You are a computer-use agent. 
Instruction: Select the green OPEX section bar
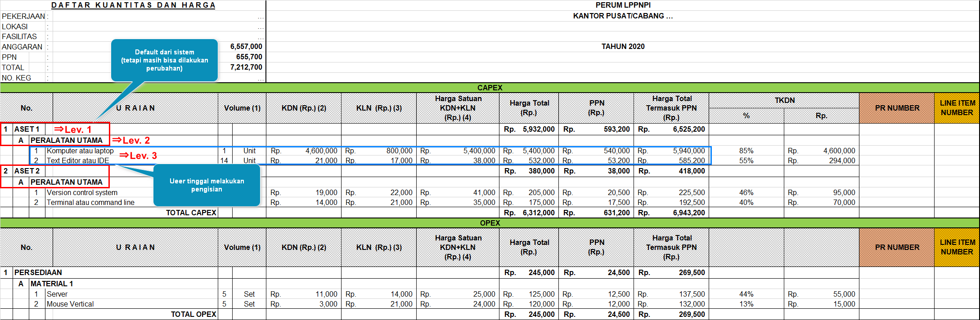coord(490,223)
